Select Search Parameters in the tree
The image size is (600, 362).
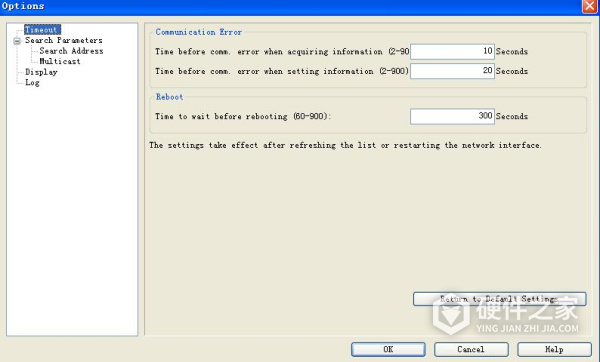[64, 40]
